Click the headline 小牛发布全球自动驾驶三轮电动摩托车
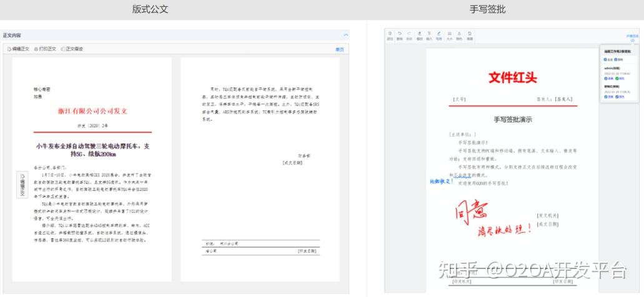Image resolution: width=644 pixels, height=297 pixels. [93, 150]
